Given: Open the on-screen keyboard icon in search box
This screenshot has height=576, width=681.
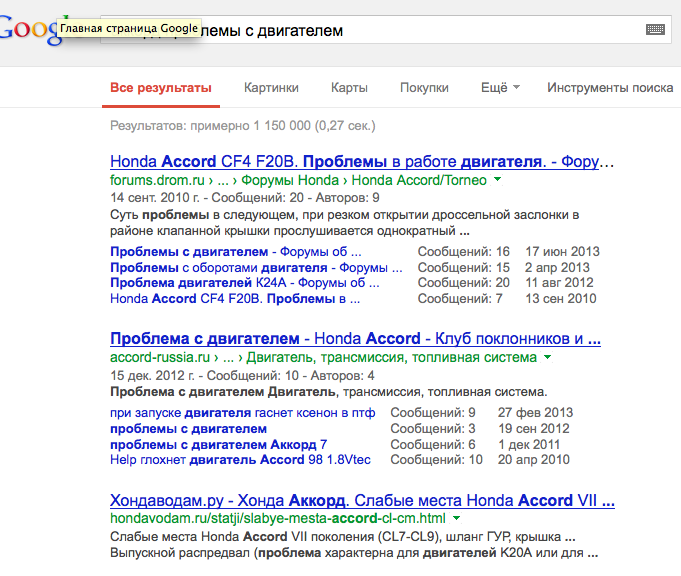Looking at the screenshot, I should [x=655, y=30].
